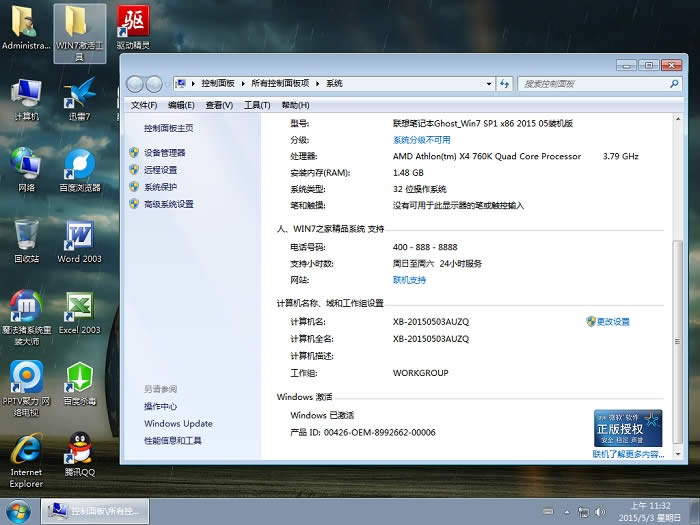Click the Windows Start button
This screenshot has width=700, height=525.
coord(19,510)
